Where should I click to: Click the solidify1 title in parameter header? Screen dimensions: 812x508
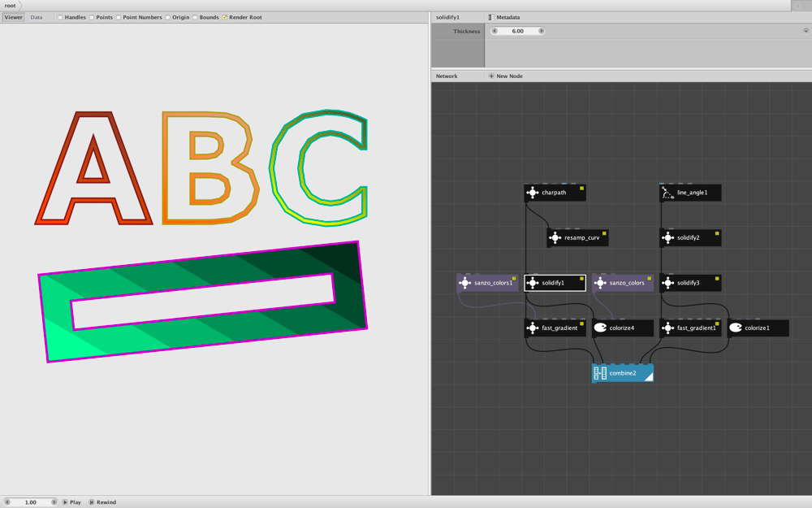448,17
